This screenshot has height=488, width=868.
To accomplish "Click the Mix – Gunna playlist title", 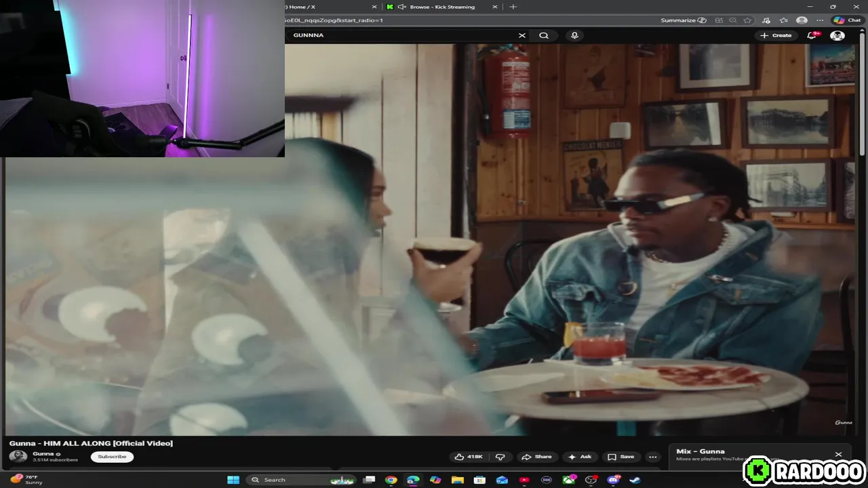I will 701,451.
